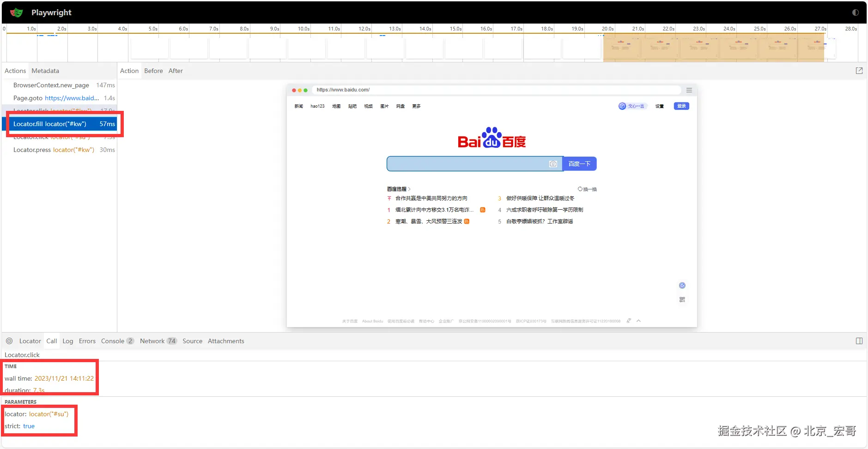Viewport: 868px width, 449px height.
Task: Click the hao123 nav link
Action: (x=317, y=106)
